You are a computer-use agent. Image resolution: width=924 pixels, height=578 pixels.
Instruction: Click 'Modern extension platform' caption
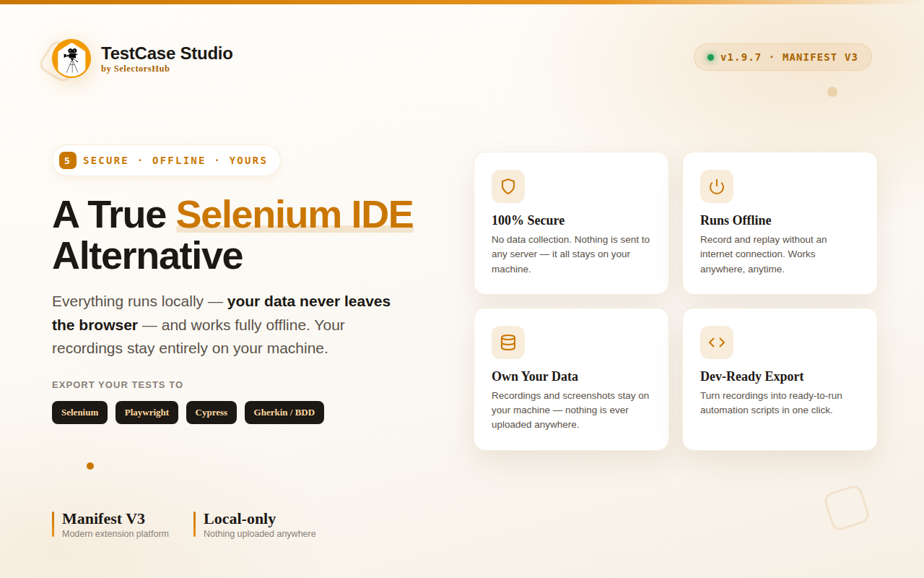(115, 534)
